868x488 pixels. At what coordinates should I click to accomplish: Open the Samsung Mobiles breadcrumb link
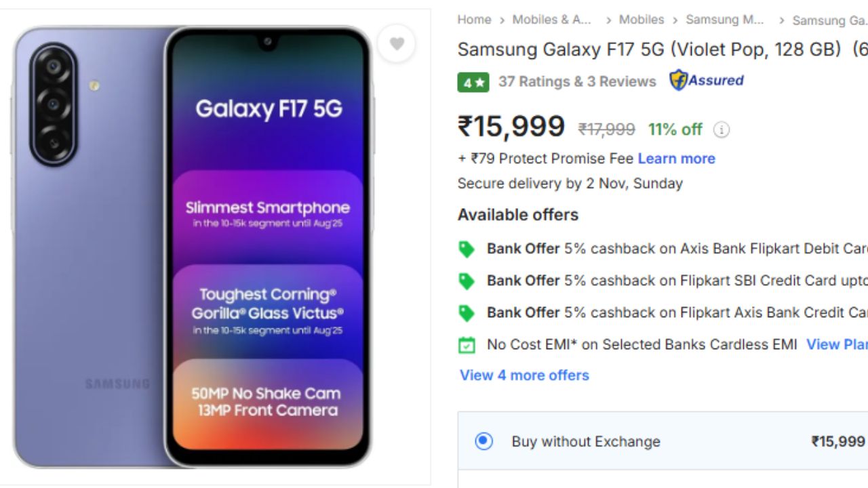click(x=724, y=20)
